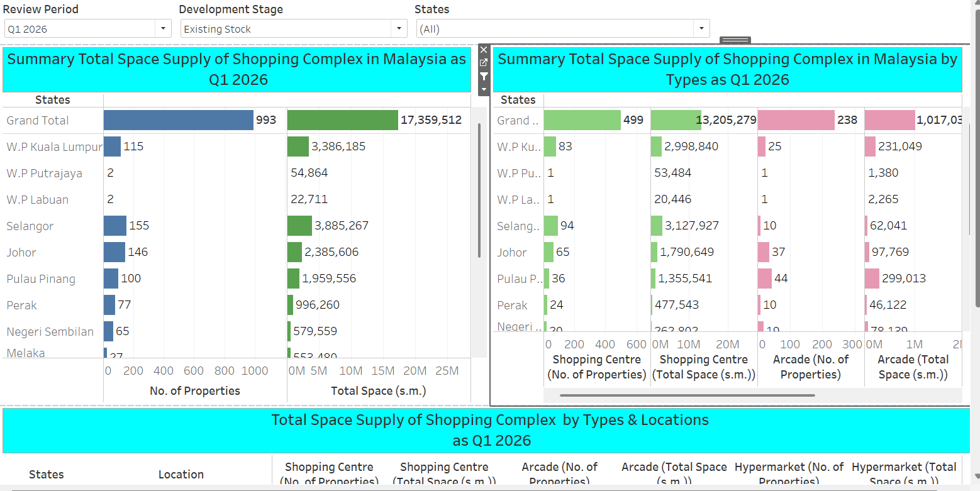Select the green Johor bar labeled 2,385,606

coord(295,252)
